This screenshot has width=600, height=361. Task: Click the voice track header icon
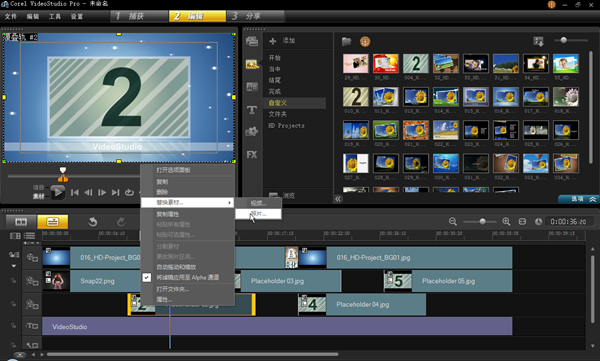pyautogui.click(x=32, y=345)
